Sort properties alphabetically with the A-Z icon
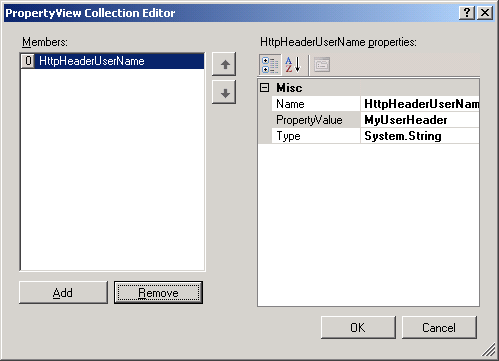The width and height of the screenshot is (499, 361). point(293,65)
